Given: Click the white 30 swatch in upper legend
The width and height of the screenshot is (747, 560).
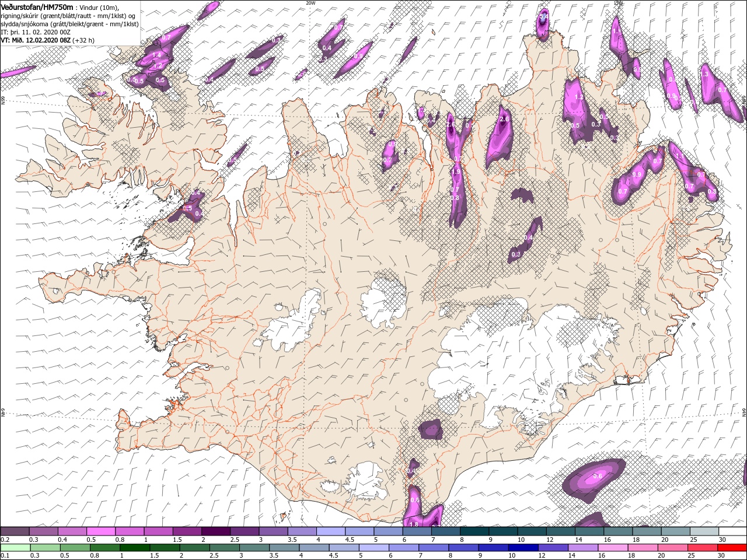Looking at the screenshot, I should (732, 531).
